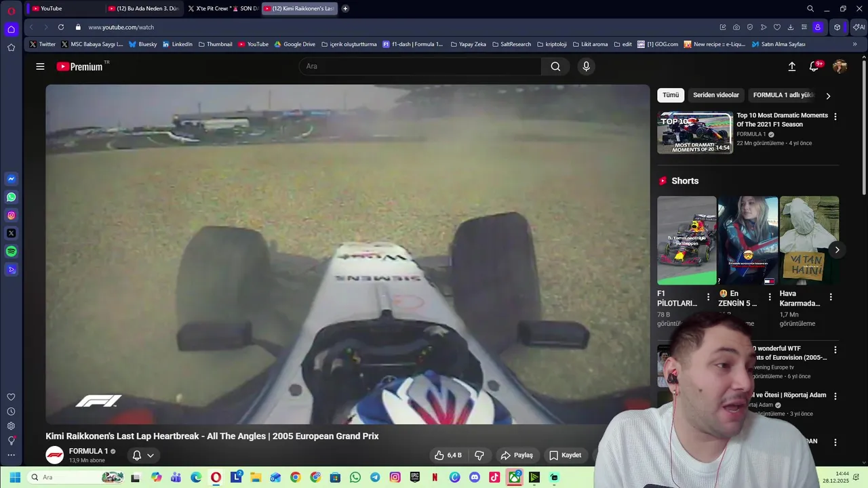Open X/Twitter in Opera sidebar
The width and height of the screenshot is (868, 488).
coord(11,233)
